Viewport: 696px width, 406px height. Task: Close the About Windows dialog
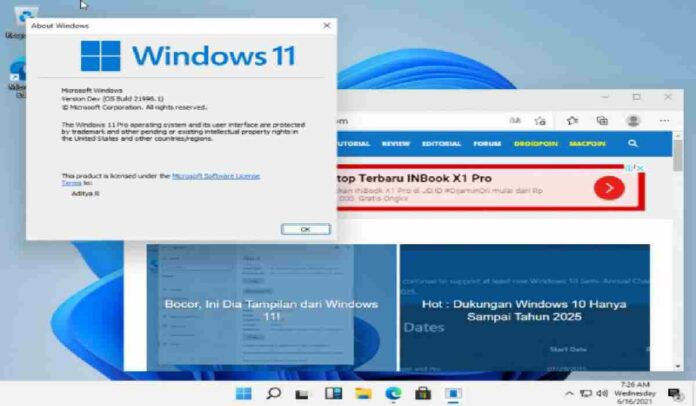(x=327, y=26)
